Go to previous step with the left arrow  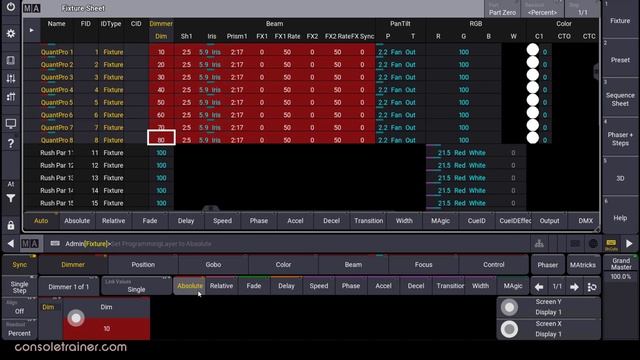(x=539, y=287)
